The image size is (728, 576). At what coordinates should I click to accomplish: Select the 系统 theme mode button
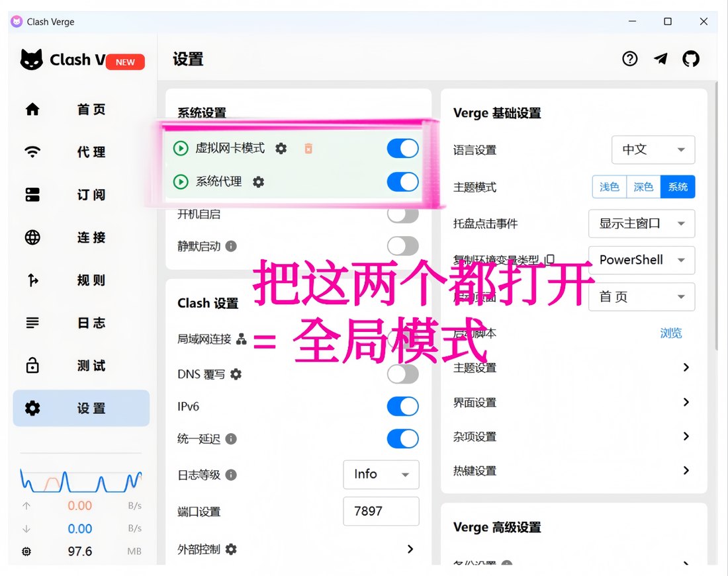pos(678,187)
